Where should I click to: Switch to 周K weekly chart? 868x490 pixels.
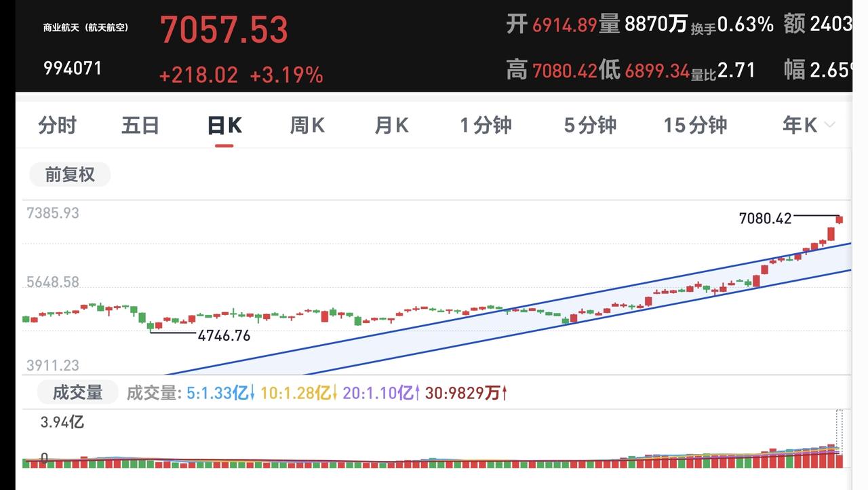[307, 126]
